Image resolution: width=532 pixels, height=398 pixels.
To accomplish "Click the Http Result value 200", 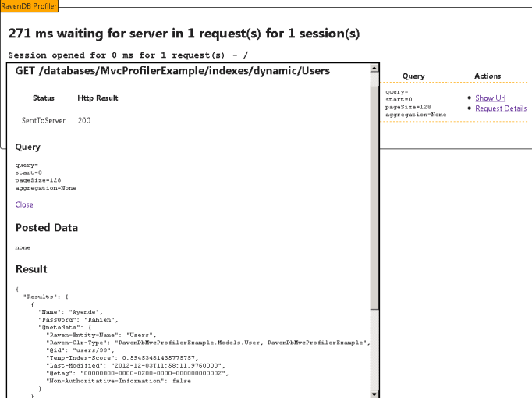I will click(84, 120).
